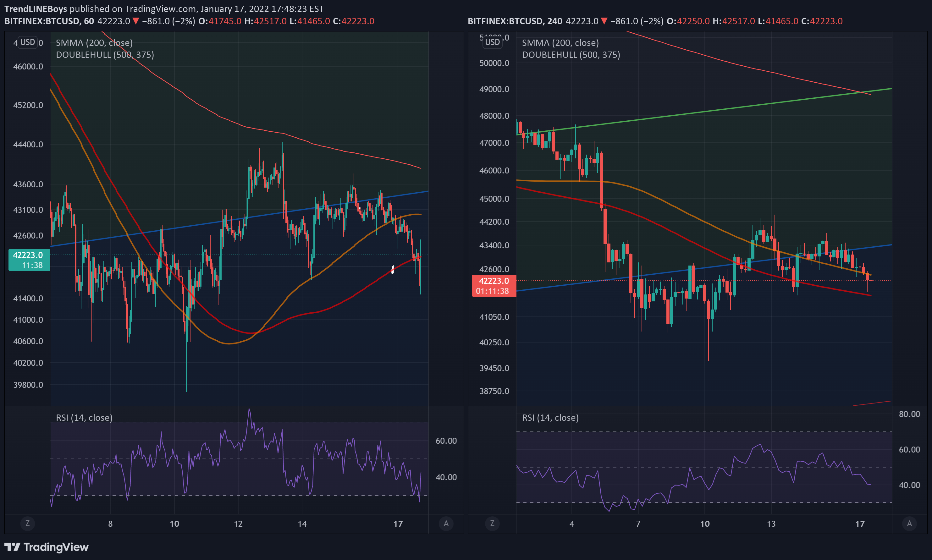
Task: Select SMMA (200, close) indicator on left chart
Action: [94, 43]
